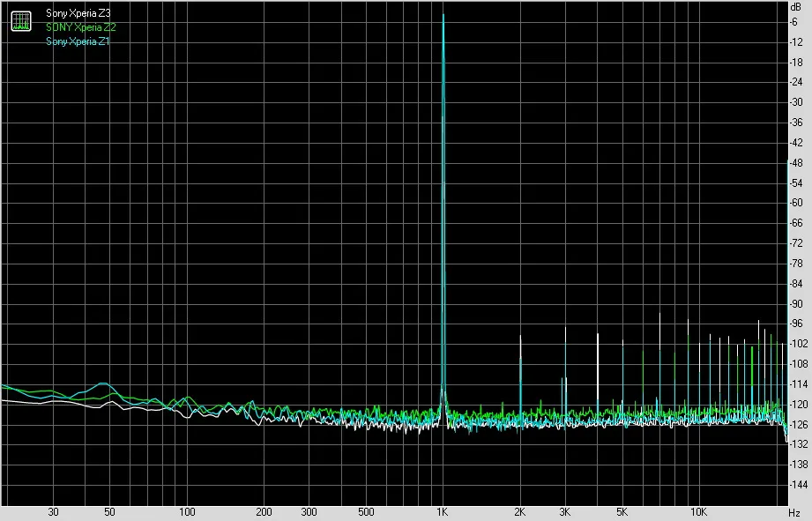Click the 2K frequency axis label
This screenshot has height=521, width=812.
pyautogui.click(x=520, y=512)
